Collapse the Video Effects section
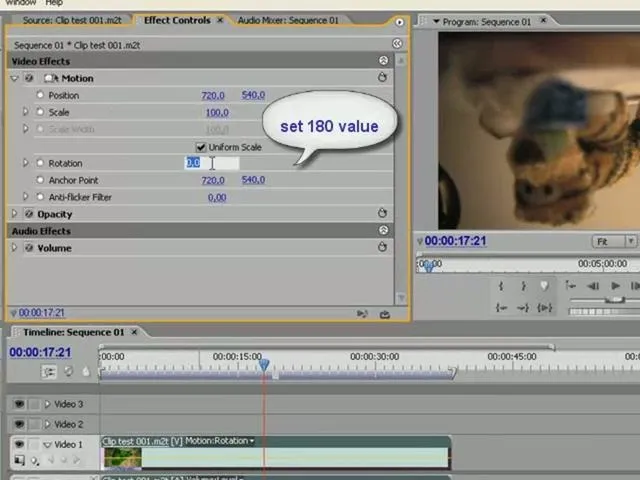The height and width of the screenshot is (480, 640). pyautogui.click(x=383, y=60)
